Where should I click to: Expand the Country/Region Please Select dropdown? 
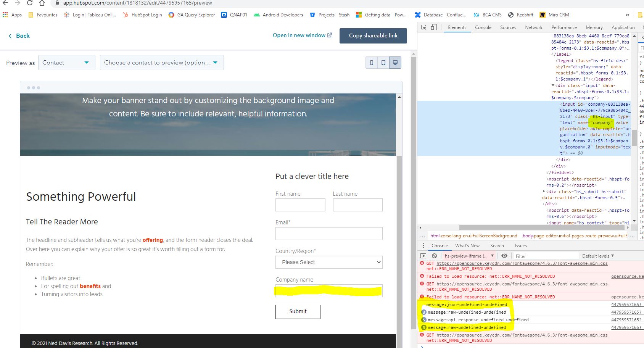(329, 262)
